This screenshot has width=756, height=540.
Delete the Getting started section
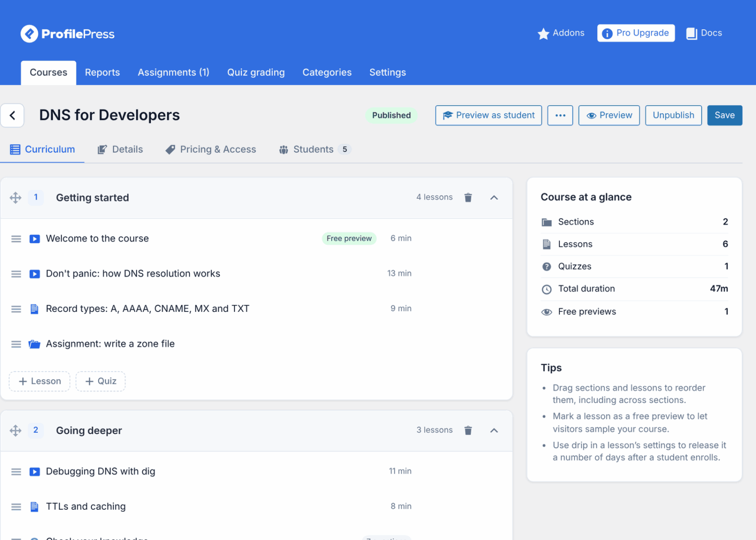[x=468, y=197]
